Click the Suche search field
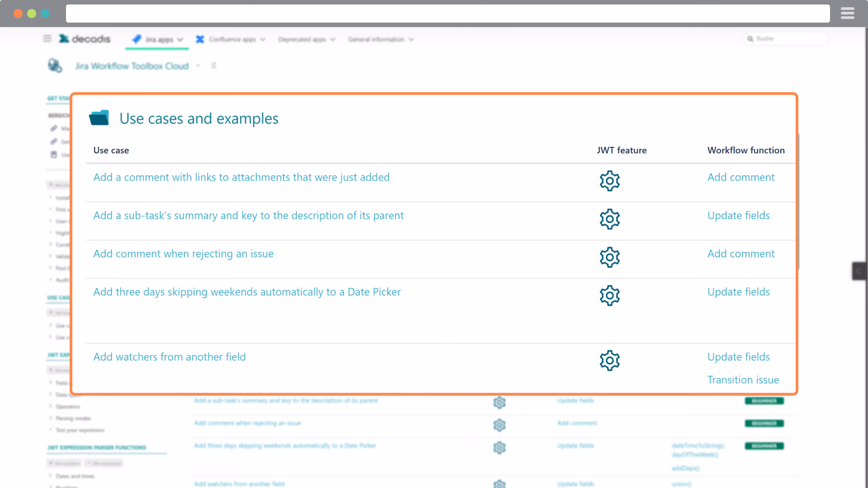The width and height of the screenshot is (868, 488). (786, 39)
